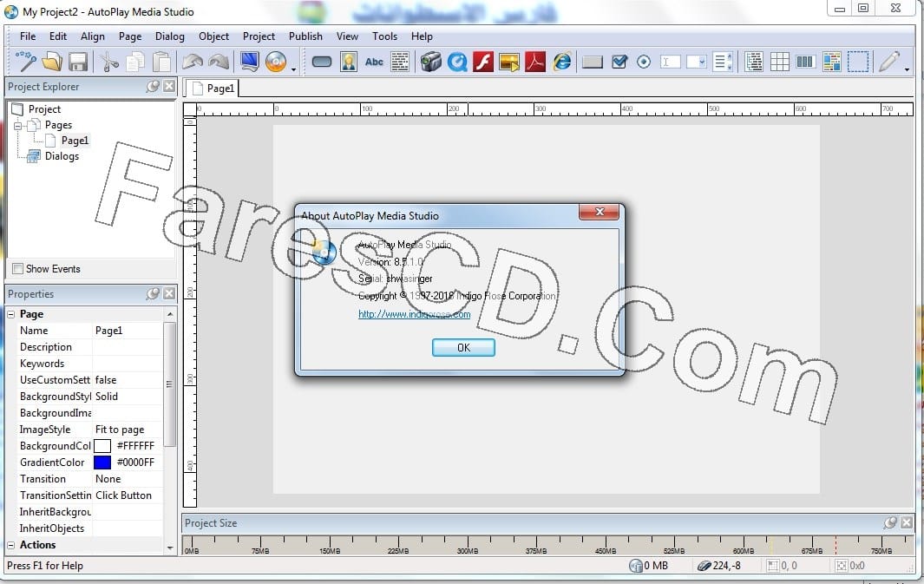
Task: Insert a Paragraph object icon
Action: 400,62
